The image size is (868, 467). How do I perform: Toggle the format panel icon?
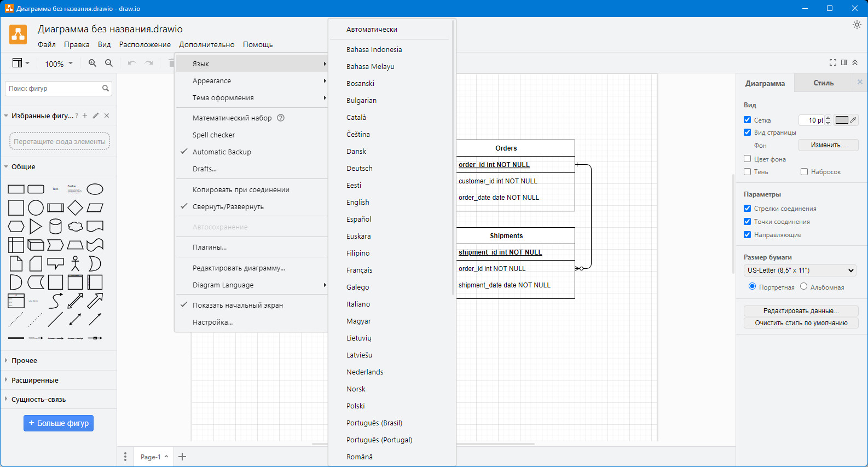[x=844, y=62]
